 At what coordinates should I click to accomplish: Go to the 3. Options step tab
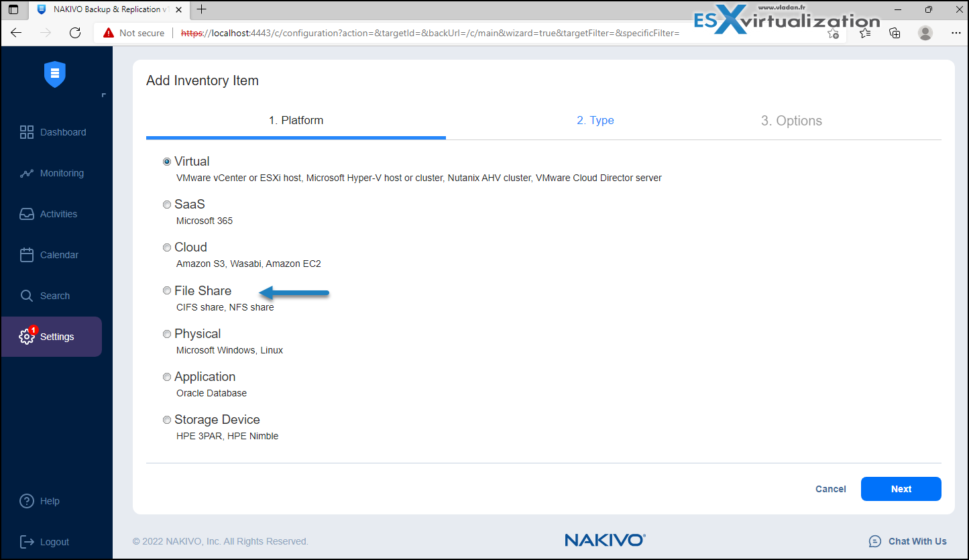coord(791,121)
